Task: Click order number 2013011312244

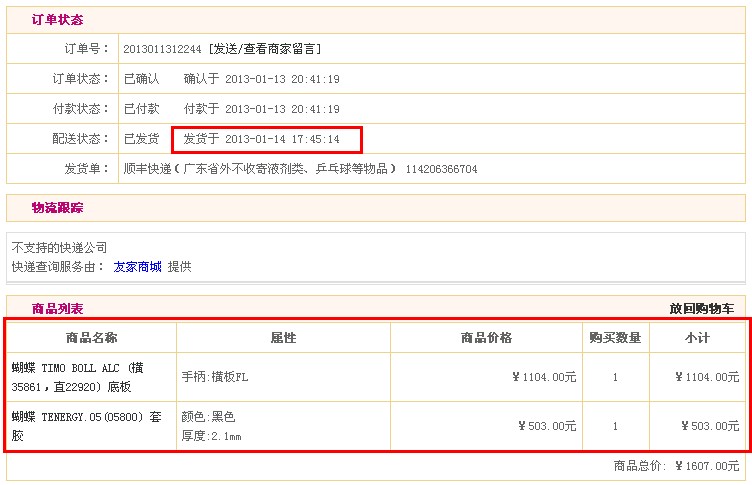Action: point(162,49)
